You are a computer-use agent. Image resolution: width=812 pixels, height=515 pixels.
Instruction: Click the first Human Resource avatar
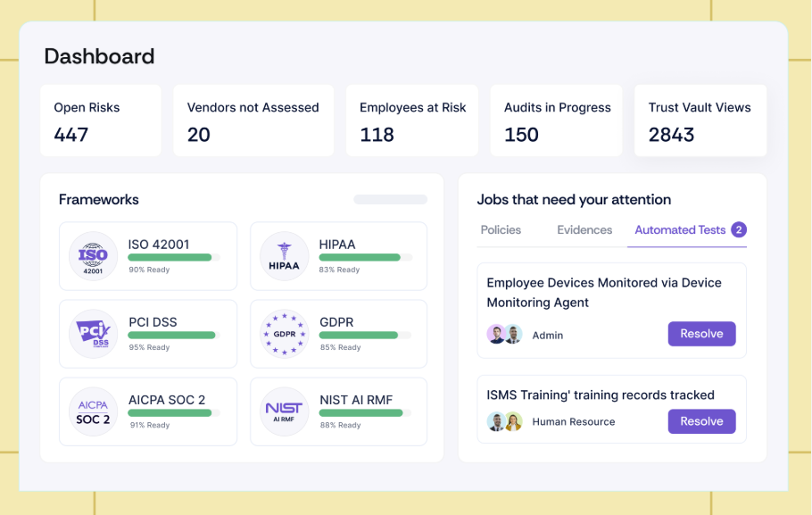(x=496, y=422)
